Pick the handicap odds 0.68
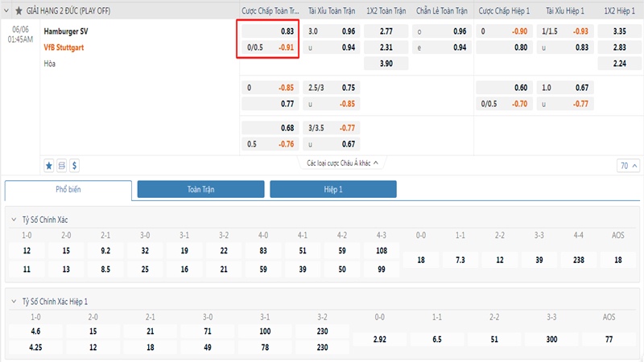Image resolution: width=644 pixels, height=362 pixels. click(270, 128)
